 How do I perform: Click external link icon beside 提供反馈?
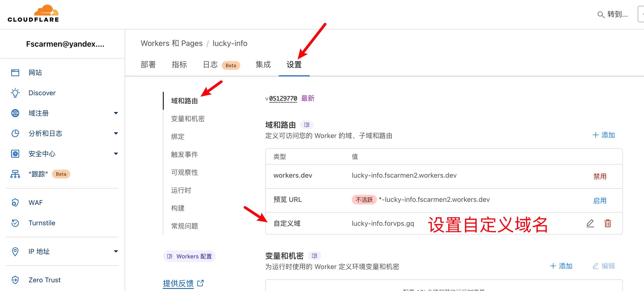tap(200, 283)
